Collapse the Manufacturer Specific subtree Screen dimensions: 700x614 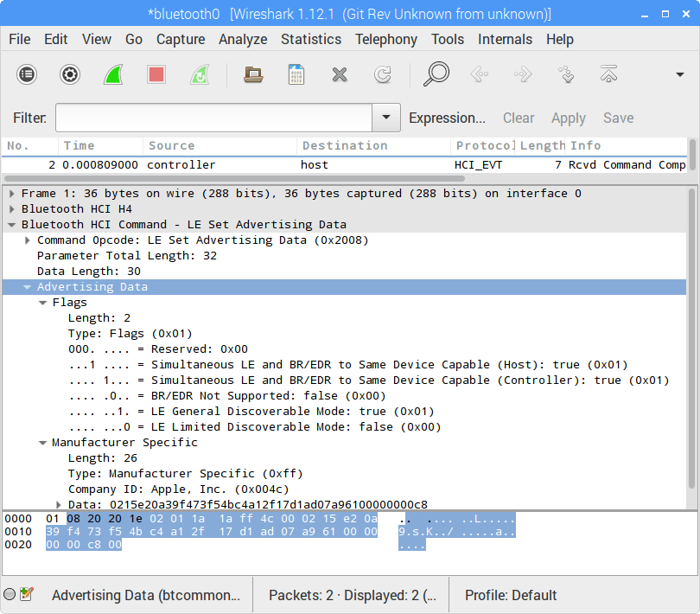[x=42, y=442]
